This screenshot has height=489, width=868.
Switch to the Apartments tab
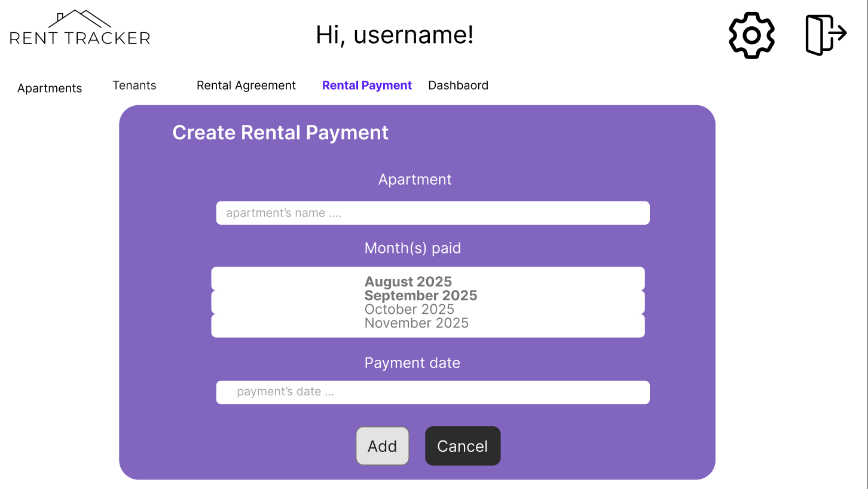tap(50, 88)
